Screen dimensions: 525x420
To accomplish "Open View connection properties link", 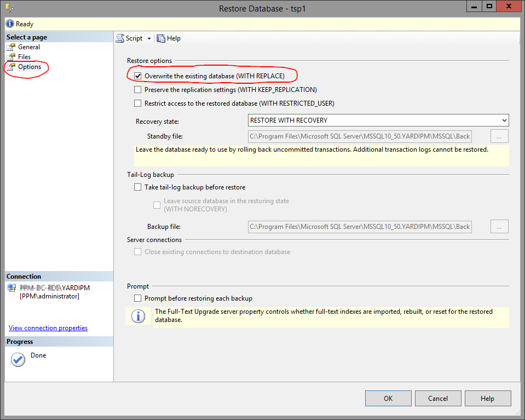I will [48, 328].
